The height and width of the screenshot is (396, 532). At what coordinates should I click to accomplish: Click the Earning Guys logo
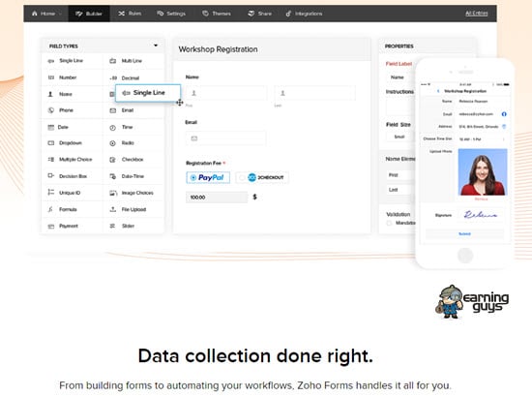coord(472,302)
